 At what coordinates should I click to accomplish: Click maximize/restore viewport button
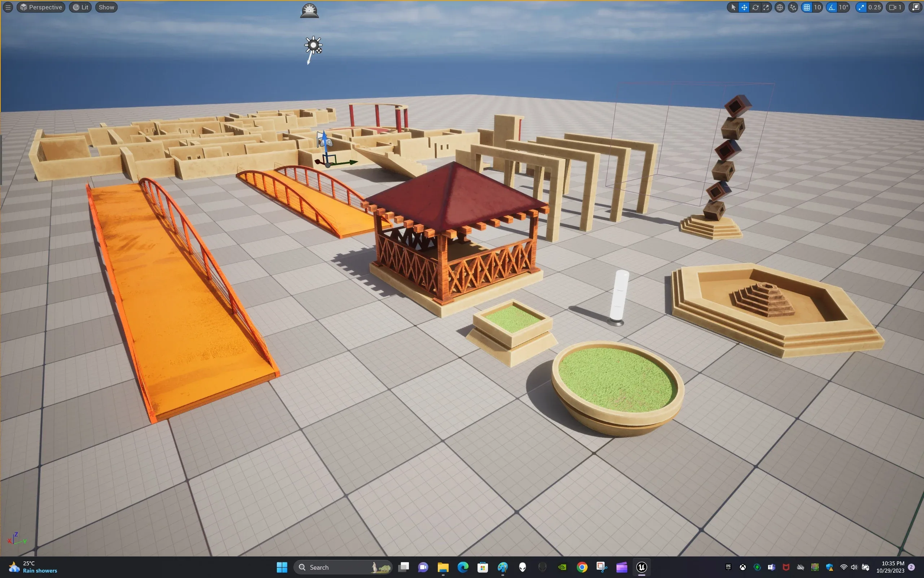click(x=916, y=7)
